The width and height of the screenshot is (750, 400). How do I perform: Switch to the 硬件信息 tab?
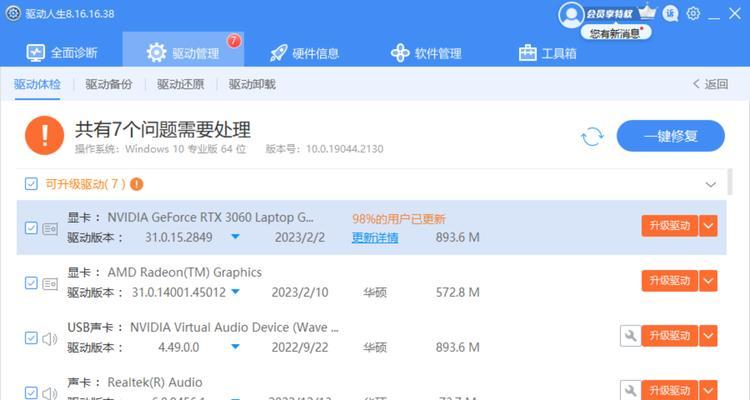pos(304,53)
